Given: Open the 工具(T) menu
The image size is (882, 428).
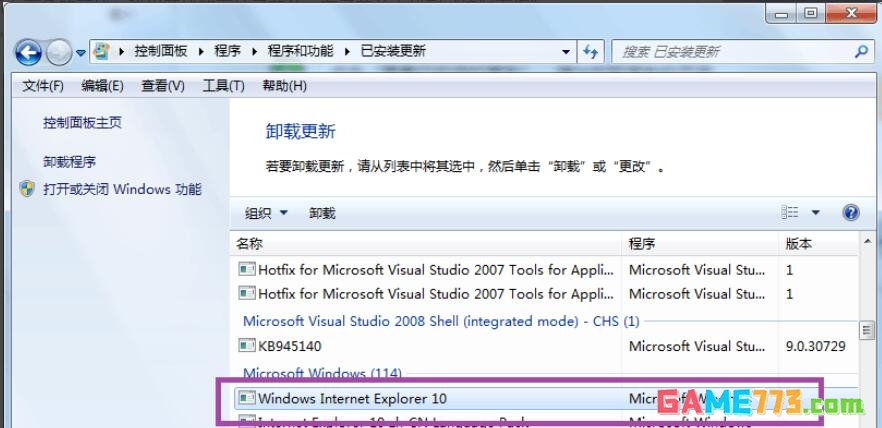Looking at the screenshot, I should 223,86.
